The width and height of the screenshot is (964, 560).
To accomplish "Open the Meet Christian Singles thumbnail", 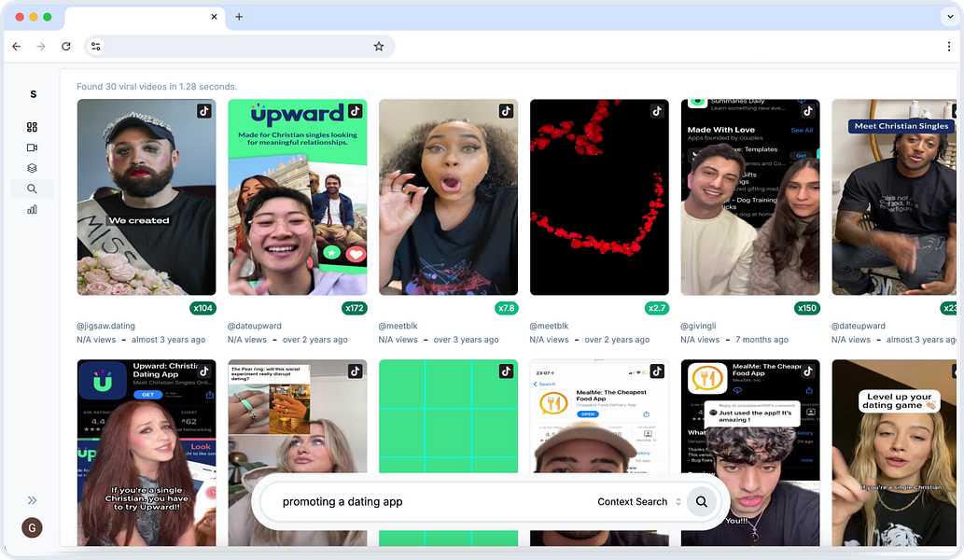I will click(895, 197).
